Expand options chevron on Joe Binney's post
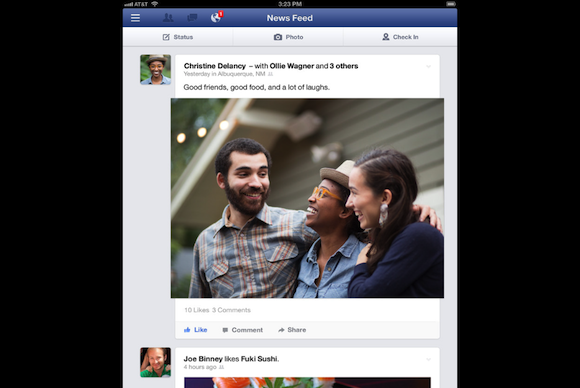580x388 pixels. 428,360
